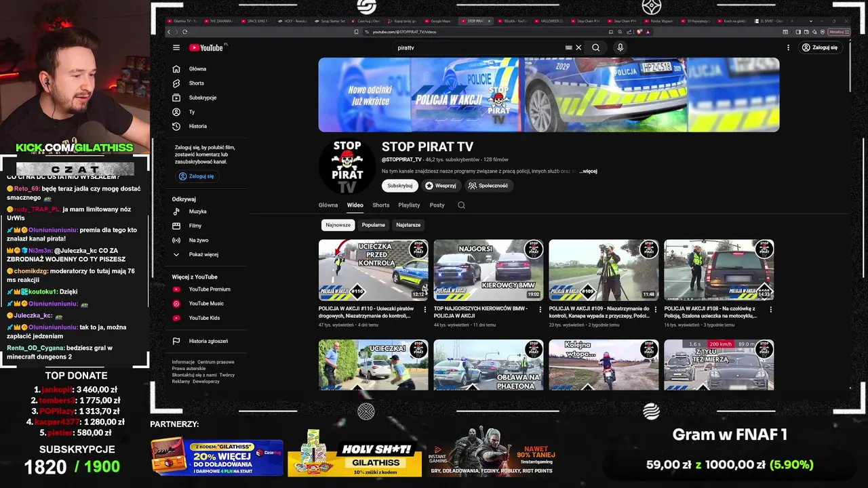
Task: Click the TOP NAJGORSZYCH KIEROWCÓW BMW title
Action: pyautogui.click(x=481, y=312)
